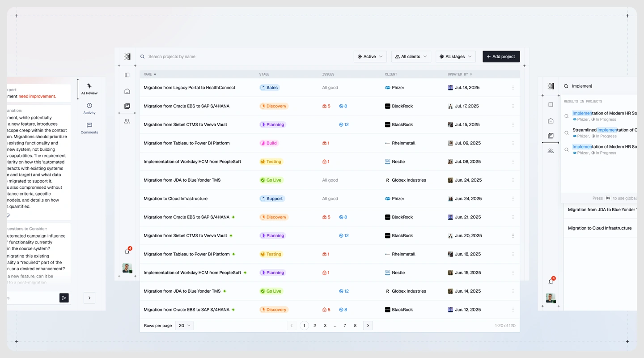This screenshot has width=644, height=358.
Task: Open the home icon in main sidebar
Action: [x=127, y=91]
